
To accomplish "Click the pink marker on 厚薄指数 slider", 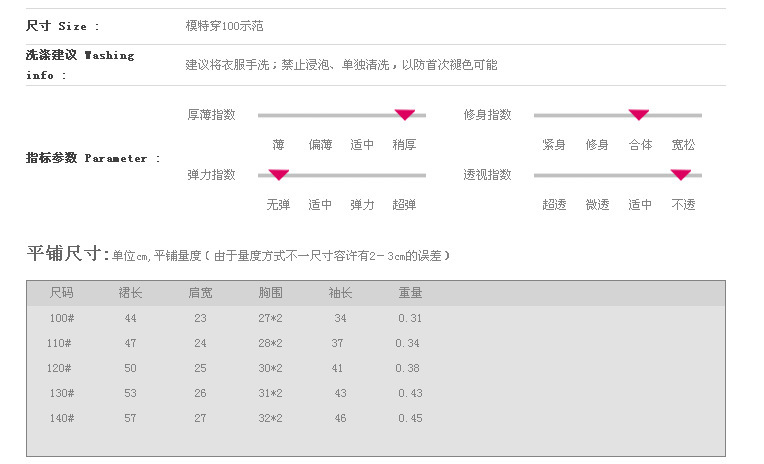I will pyautogui.click(x=404, y=115).
